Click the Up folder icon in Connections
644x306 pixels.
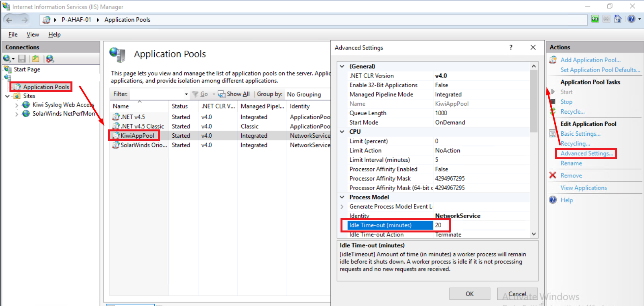point(36,59)
